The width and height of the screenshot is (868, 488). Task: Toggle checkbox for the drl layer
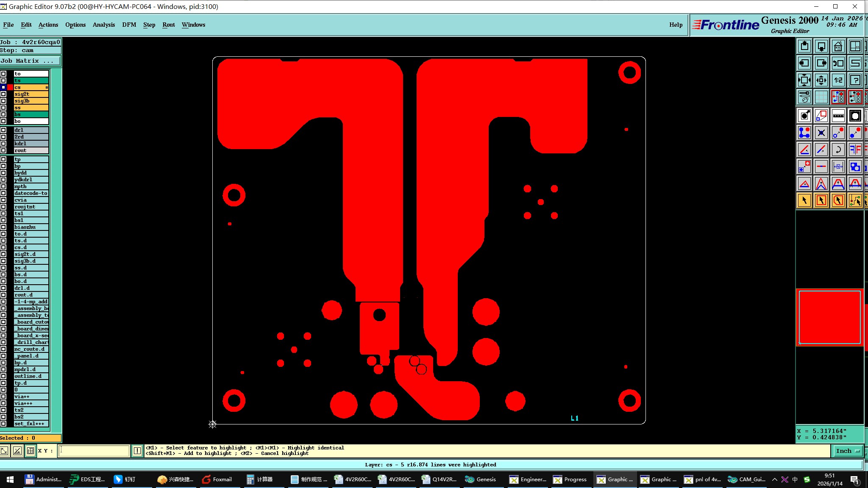(x=3, y=130)
